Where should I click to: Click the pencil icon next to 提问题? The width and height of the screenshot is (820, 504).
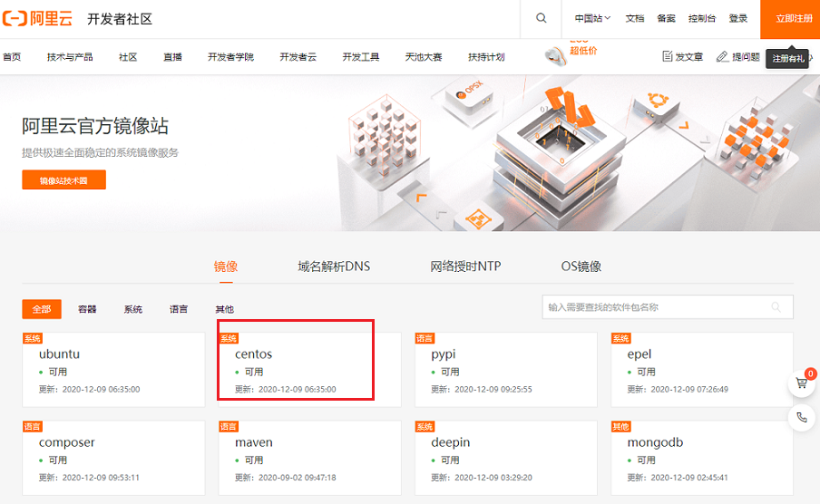pos(722,56)
